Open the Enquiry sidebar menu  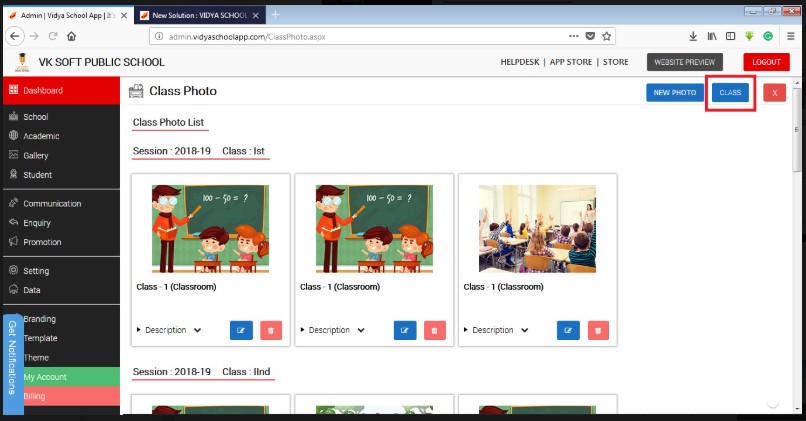click(x=61, y=223)
